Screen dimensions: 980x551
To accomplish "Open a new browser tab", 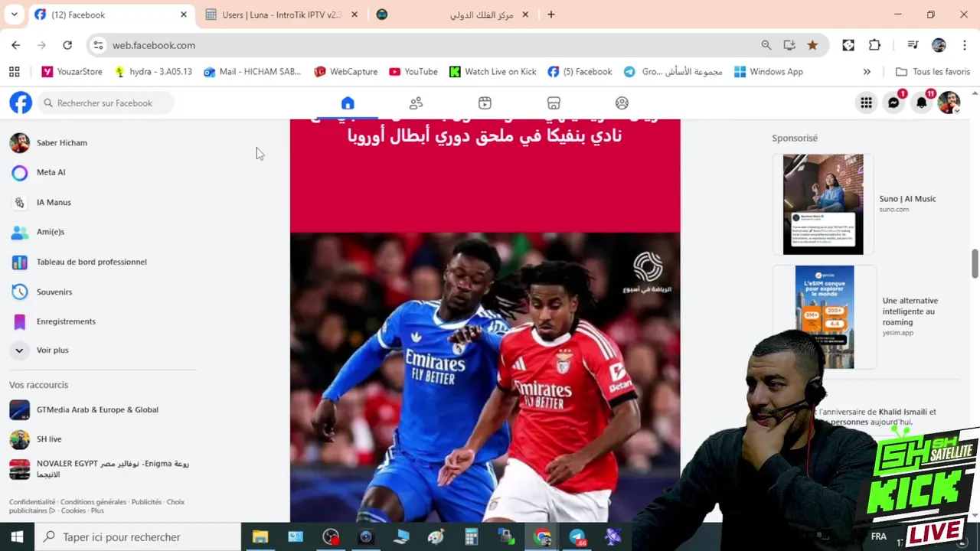I will coord(550,15).
